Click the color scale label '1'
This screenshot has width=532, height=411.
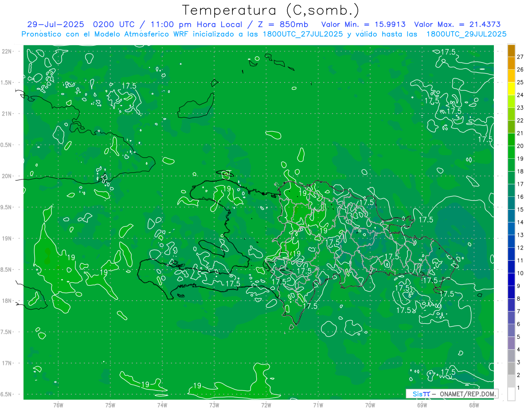pyautogui.click(x=519, y=388)
